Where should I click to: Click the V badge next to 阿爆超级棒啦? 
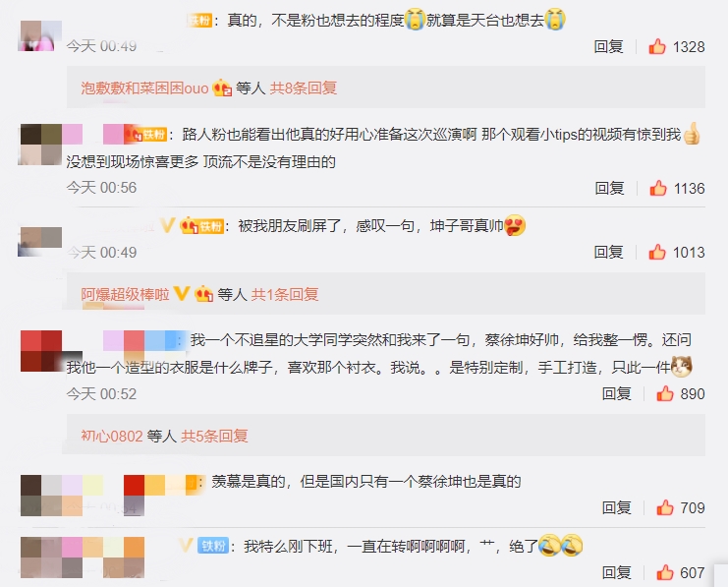(x=181, y=294)
